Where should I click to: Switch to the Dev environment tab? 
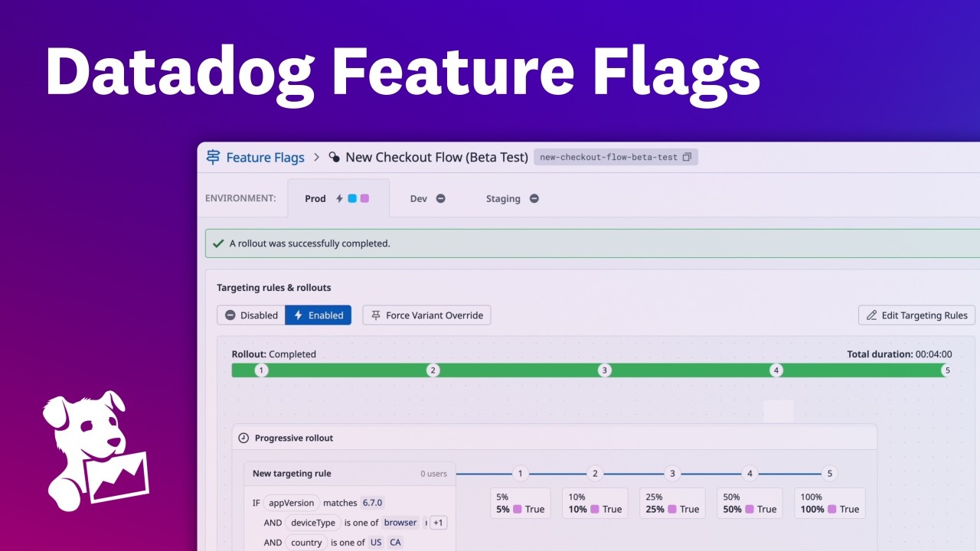coord(428,198)
